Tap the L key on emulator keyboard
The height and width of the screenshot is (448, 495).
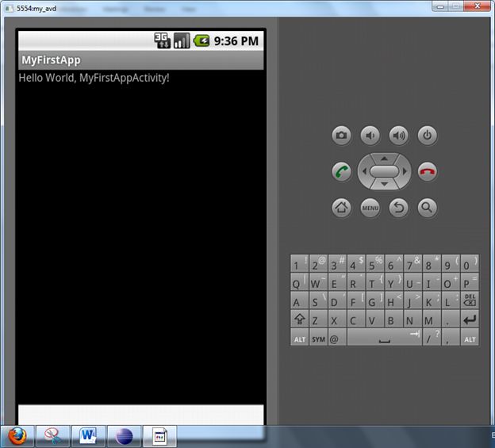(451, 301)
